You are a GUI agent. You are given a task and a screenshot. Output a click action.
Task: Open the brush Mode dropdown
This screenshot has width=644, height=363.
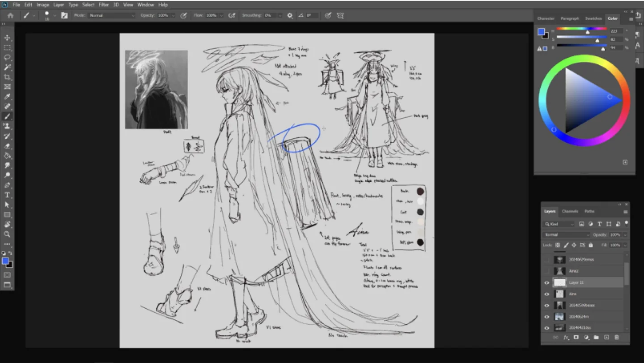click(x=111, y=15)
